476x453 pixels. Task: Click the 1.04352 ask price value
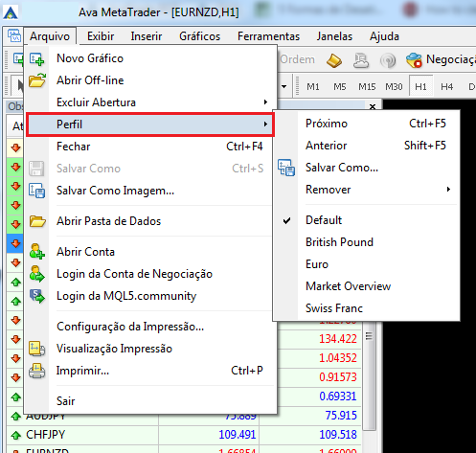click(x=338, y=358)
